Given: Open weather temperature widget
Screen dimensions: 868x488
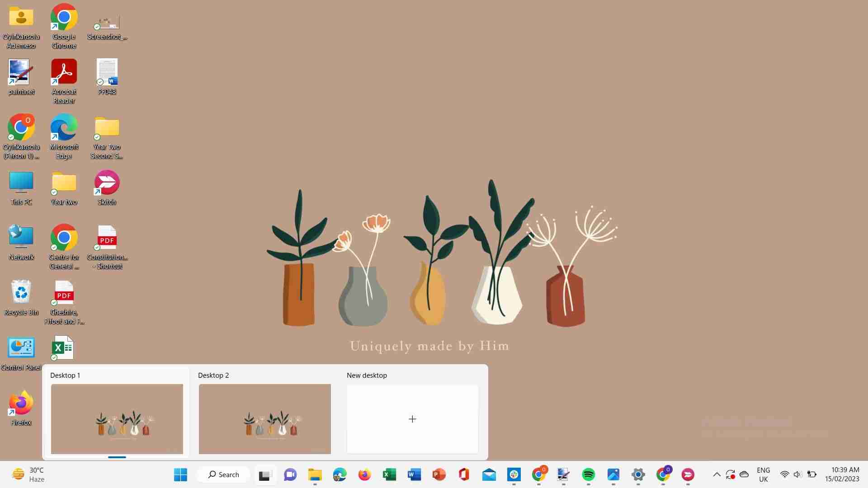Looking at the screenshot, I should coord(28,474).
